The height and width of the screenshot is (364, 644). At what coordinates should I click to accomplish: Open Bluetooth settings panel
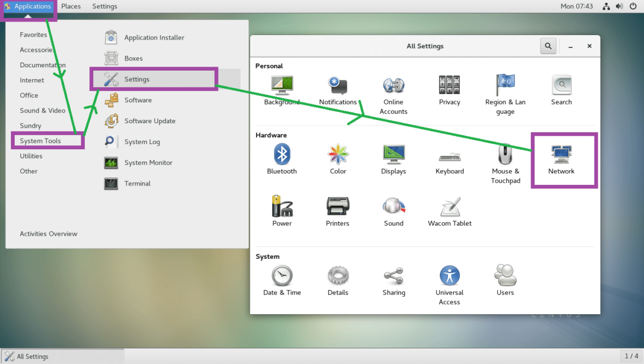click(282, 159)
